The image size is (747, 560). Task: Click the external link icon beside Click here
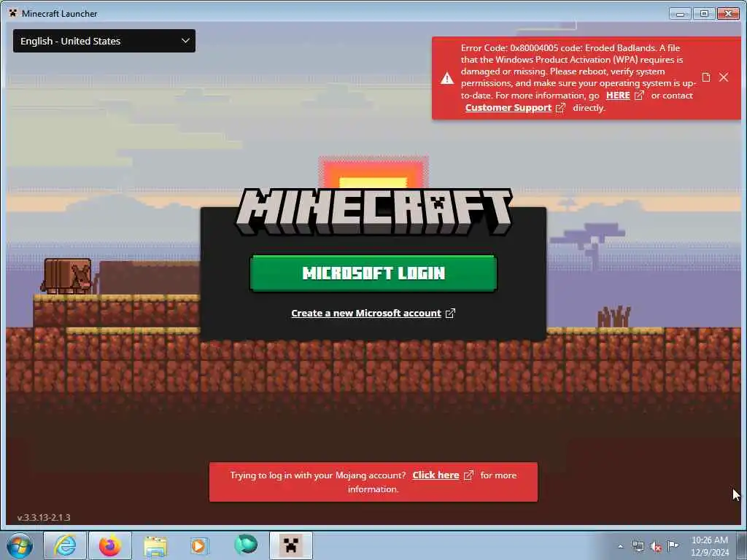click(x=469, y=475)
